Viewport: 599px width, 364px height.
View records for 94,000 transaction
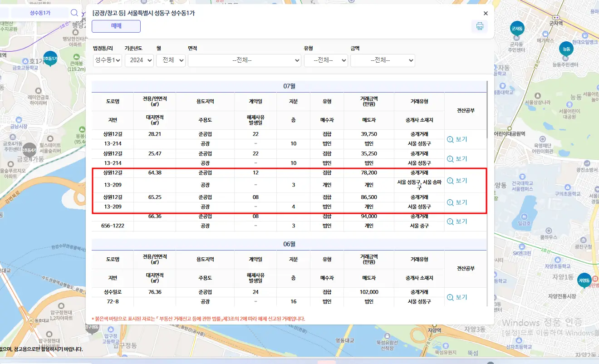[x=457, y=221]
